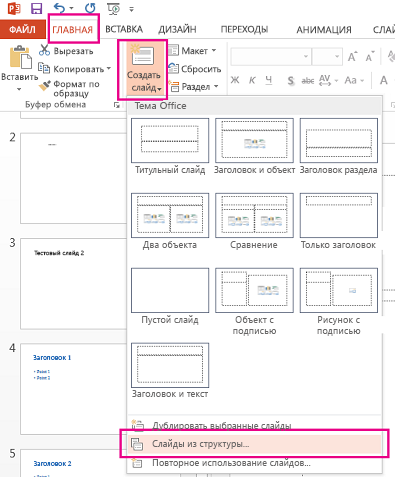Open the ДИЗАЙН ribbon tab
The image size is (395, 477).
tap(177, 29)
